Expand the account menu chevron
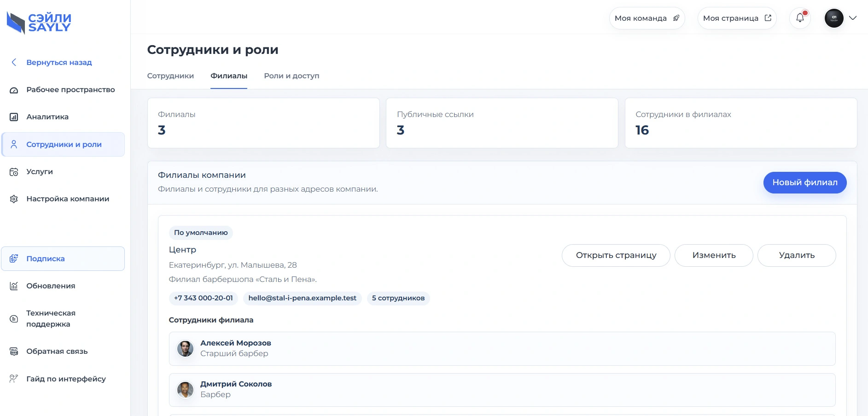Screen dimensions: 868x416 coord(853,18)
